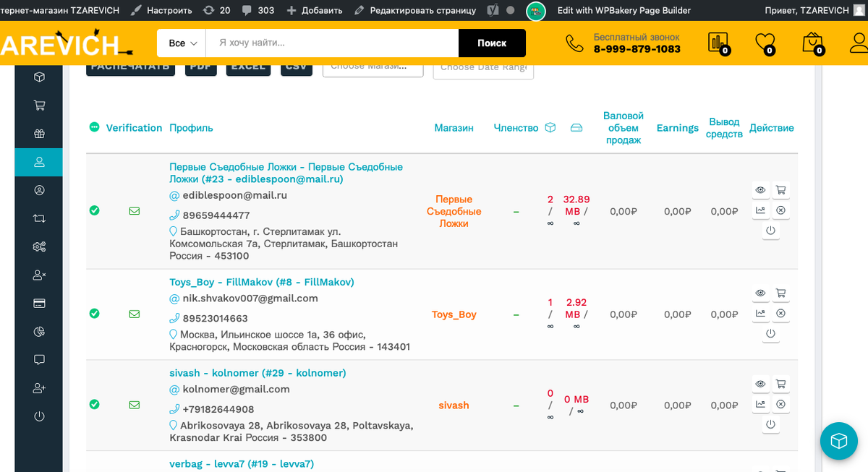
Task: Open the 'Все' category dropdown in search
Action: (x=182, y=43)
